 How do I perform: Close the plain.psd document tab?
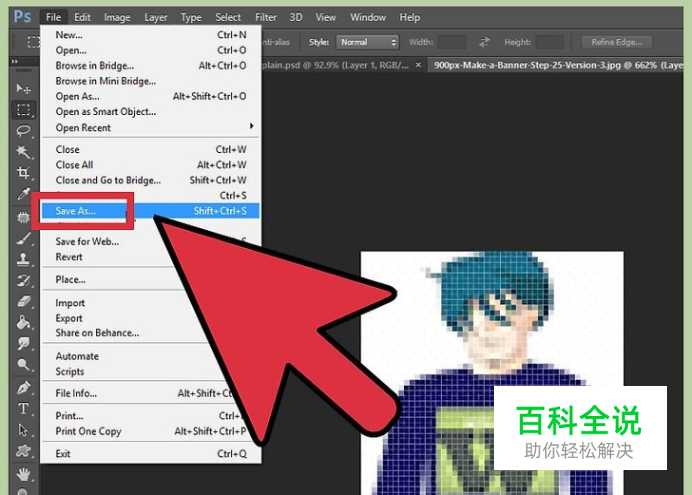[x=418, y=65]
